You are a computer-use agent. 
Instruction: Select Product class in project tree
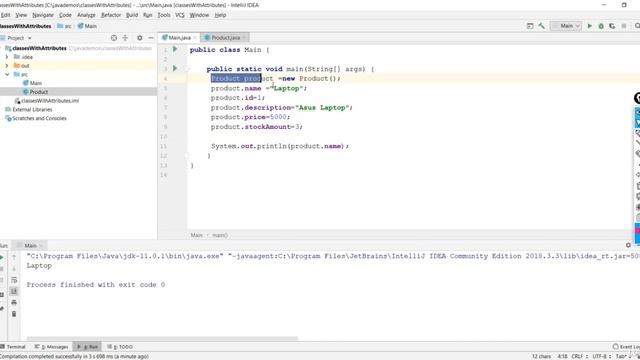[36, 92]
